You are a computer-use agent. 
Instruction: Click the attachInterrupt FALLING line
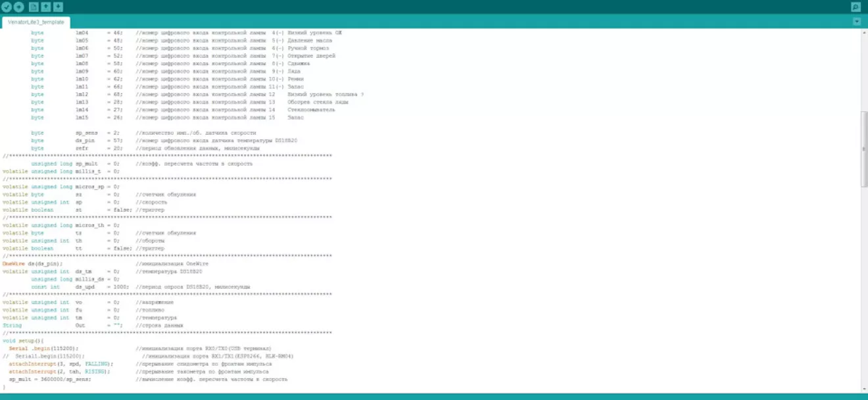click(59, 364)
